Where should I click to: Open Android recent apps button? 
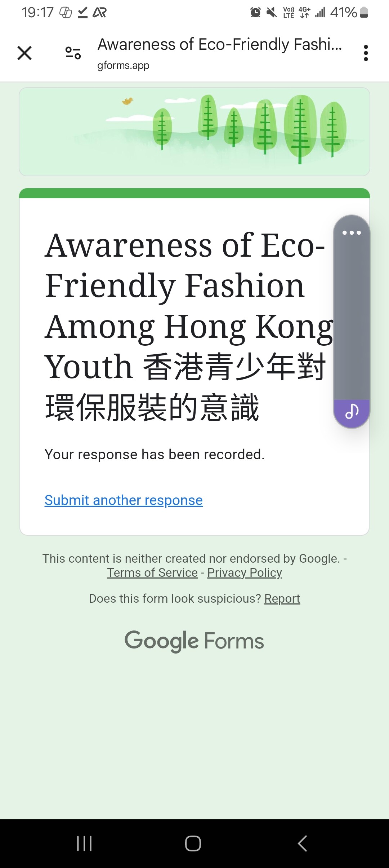(x=84, y=843)
